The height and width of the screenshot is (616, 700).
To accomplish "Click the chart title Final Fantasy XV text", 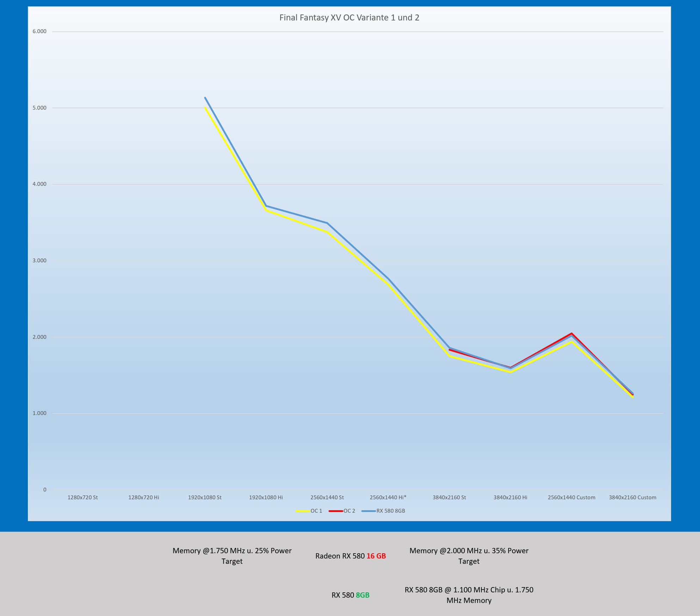I will 349,18.
